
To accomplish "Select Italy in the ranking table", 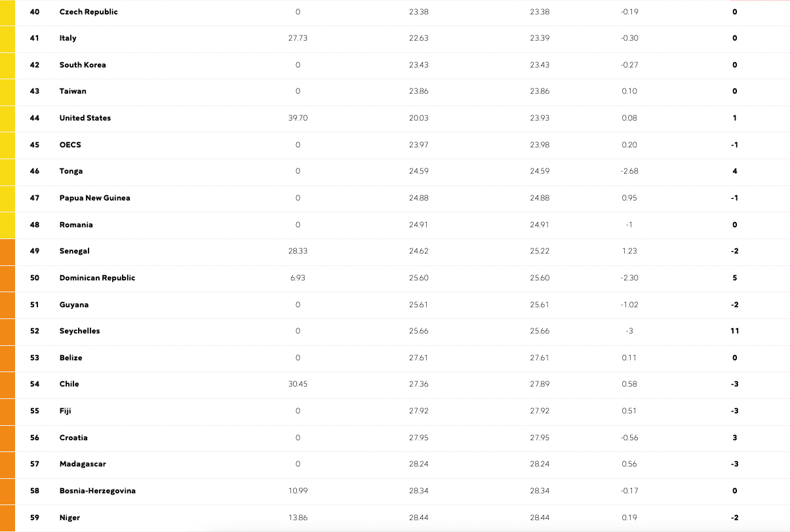I will pos(68,38).
